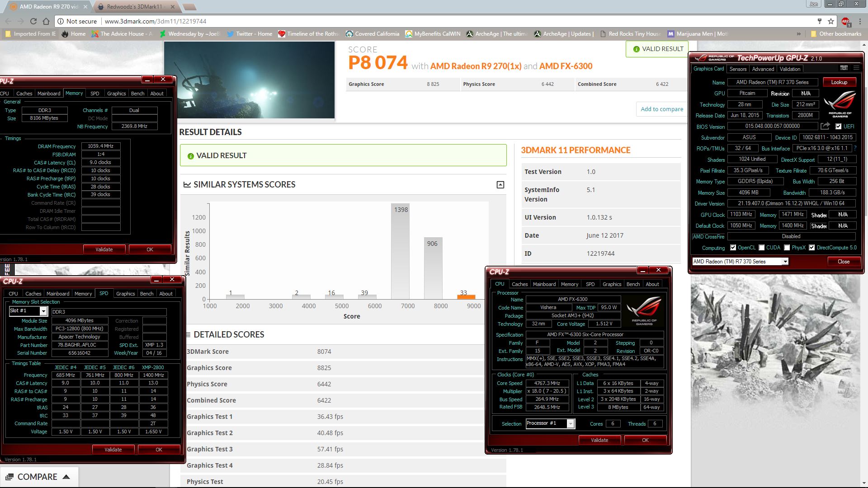Click the GPU-Z BIOS export share icon
868x488 pixels.
point(826,126)
